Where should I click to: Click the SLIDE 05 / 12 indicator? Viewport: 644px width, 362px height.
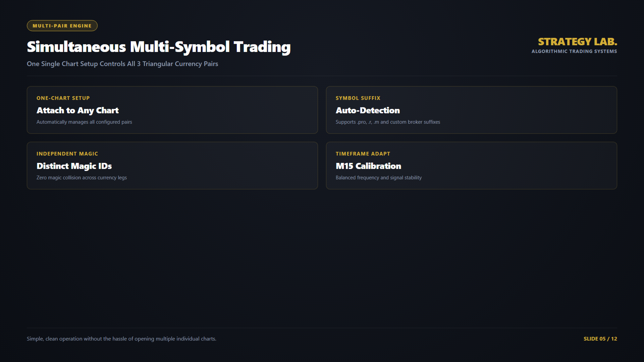(600, 339)
